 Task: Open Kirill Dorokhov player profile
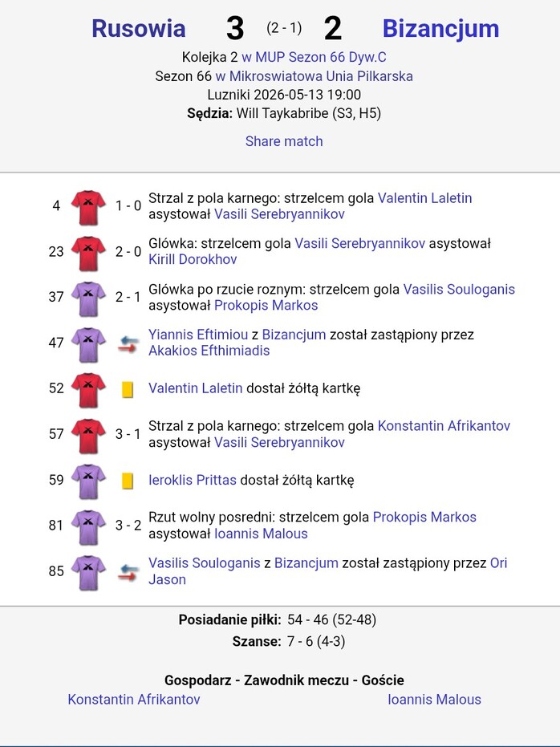point(193,259)
